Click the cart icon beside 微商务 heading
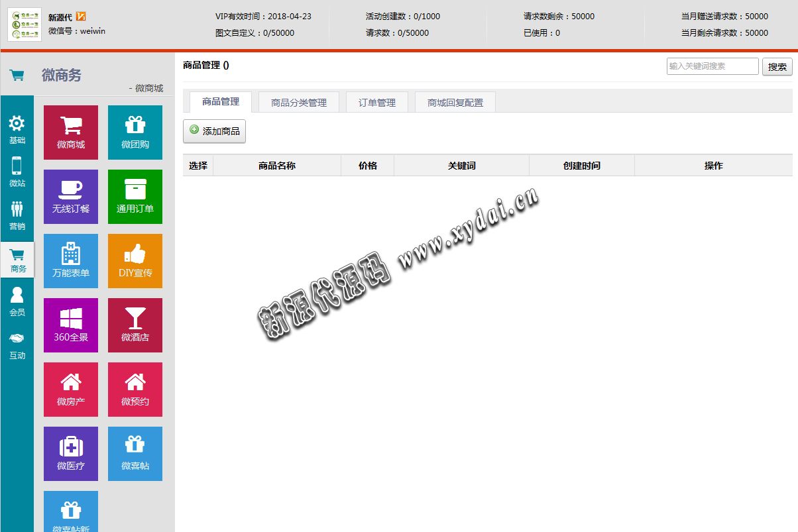This screenshot has height=532, width=798. point(17,76)
